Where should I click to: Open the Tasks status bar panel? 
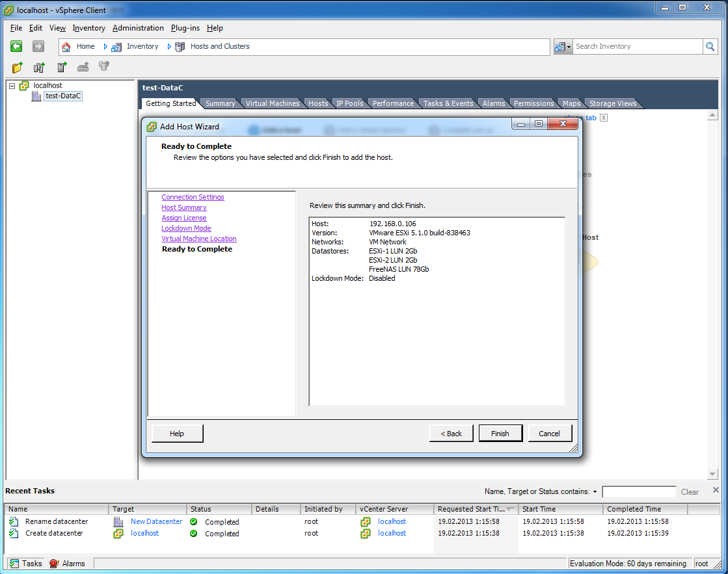[26, 564]
